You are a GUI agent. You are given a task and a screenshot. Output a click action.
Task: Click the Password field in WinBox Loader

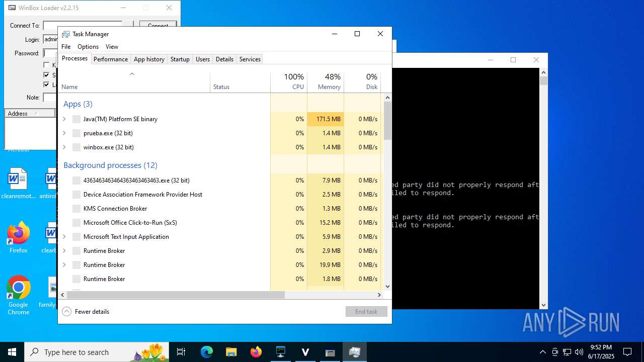tap(50, 53)
